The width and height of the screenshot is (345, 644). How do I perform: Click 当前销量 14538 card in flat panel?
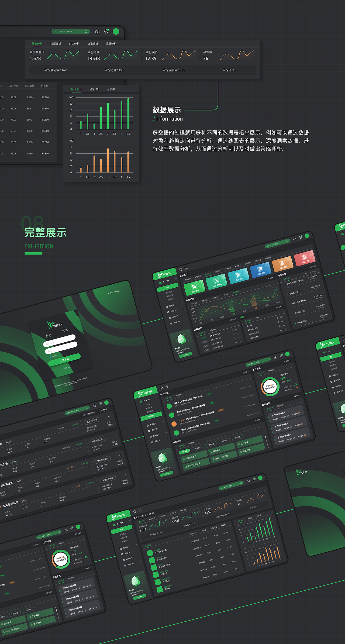pos(113,56)
